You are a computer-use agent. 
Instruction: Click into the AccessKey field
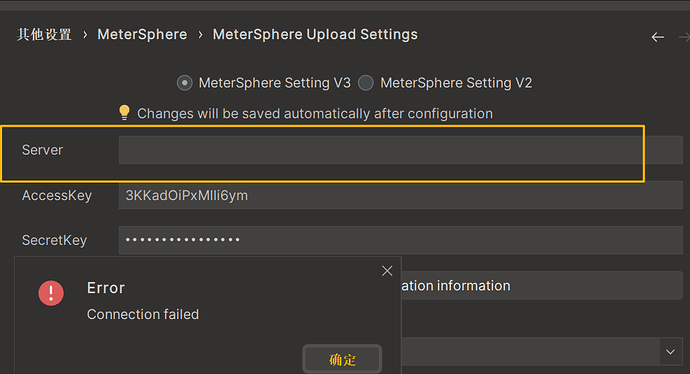click(400, 195)
